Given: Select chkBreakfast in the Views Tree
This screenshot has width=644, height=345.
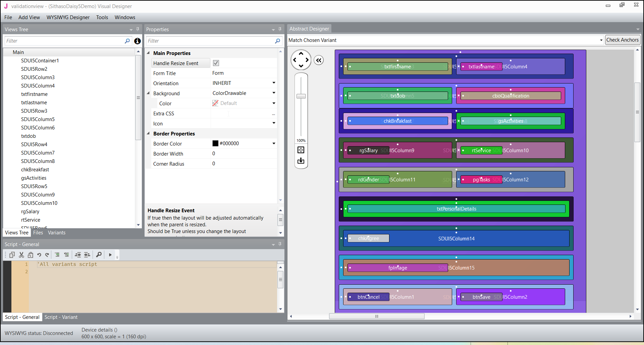Looking at the screenshot, I should [35, 170].
